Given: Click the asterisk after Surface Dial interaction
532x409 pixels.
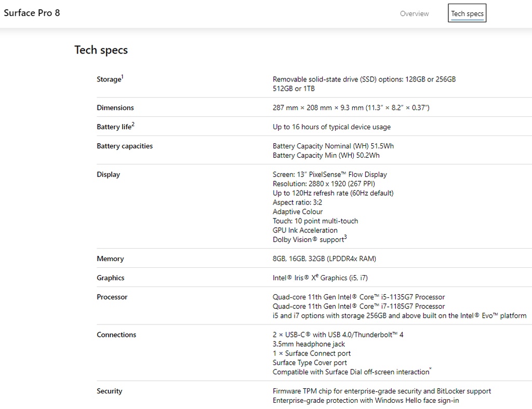Looking at the screenshot, I should pos(431,370).
